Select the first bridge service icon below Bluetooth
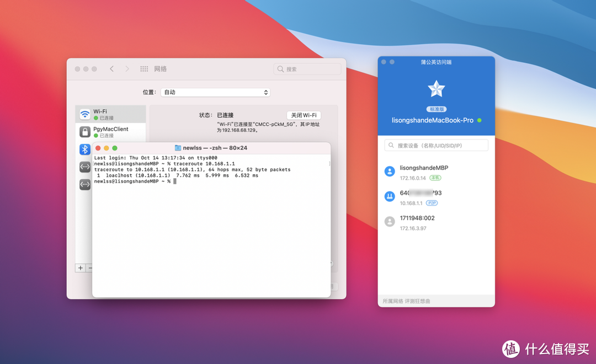The width and height of the screenshot is (596, 364). coord(85,167)
